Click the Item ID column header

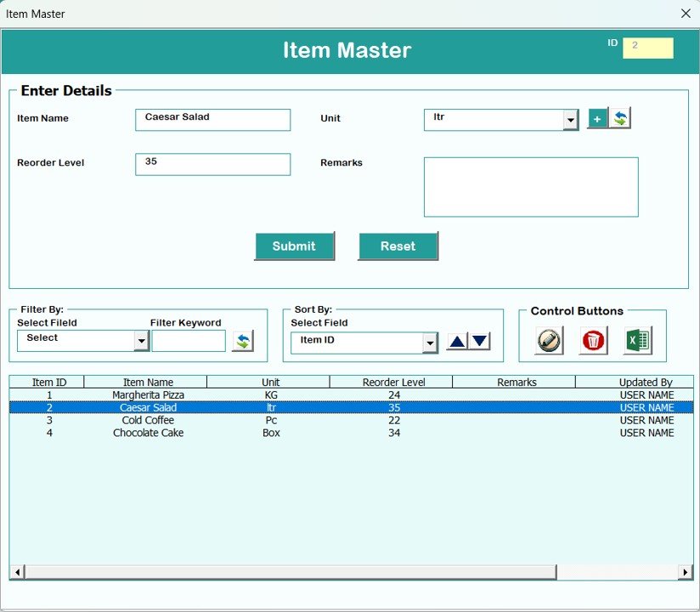pyautogui.click(x=47, y=382)
